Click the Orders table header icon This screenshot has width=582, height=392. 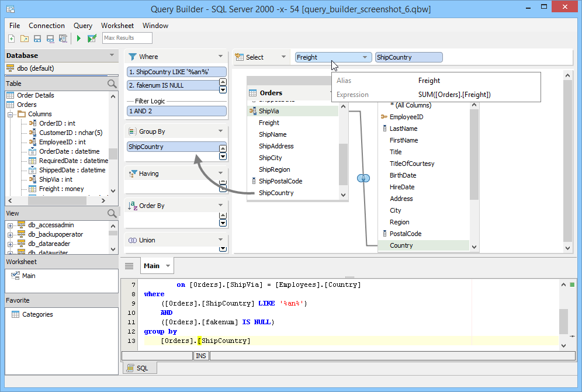[x=253, y=93]
